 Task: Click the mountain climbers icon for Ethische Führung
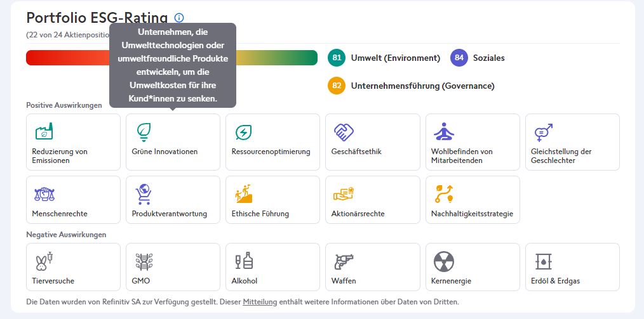pos(243,194)
